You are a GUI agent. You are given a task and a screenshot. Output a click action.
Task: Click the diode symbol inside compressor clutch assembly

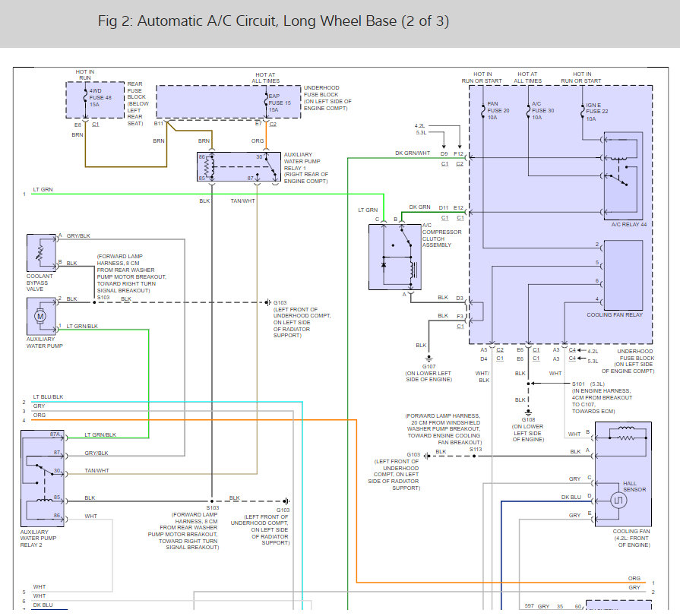(384, 264)
